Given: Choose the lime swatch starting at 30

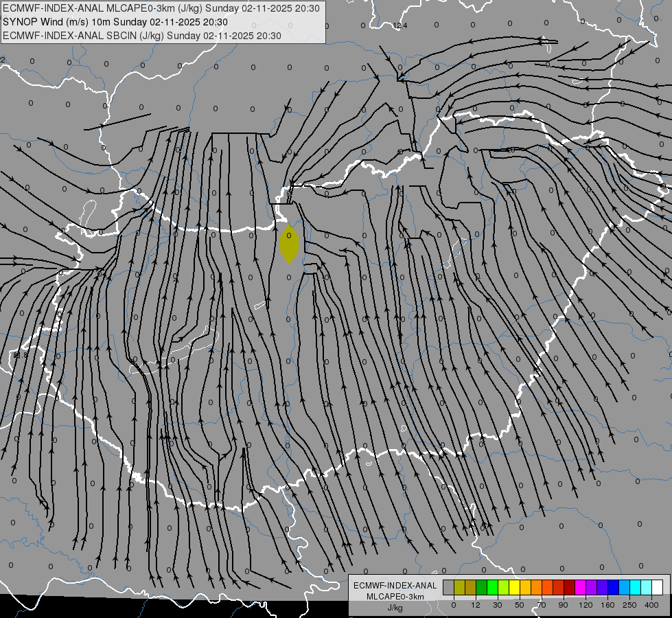Looking at the screenshot, I should tap(504, 587).
